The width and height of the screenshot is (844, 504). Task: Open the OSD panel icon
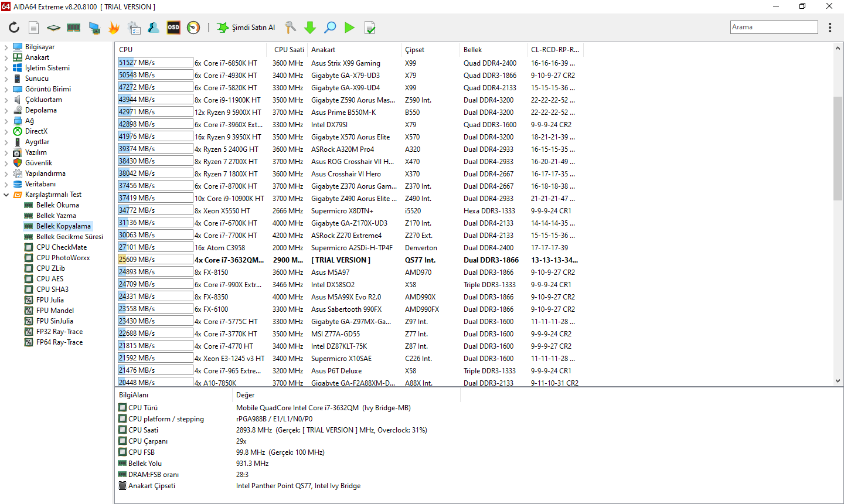click(x=173, y=27)
